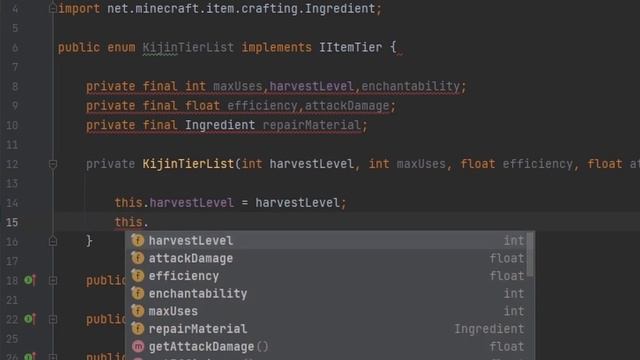Expand folded method on line 18
The width and height of the screenshot is (640, 360).
[x=53, y=280]
